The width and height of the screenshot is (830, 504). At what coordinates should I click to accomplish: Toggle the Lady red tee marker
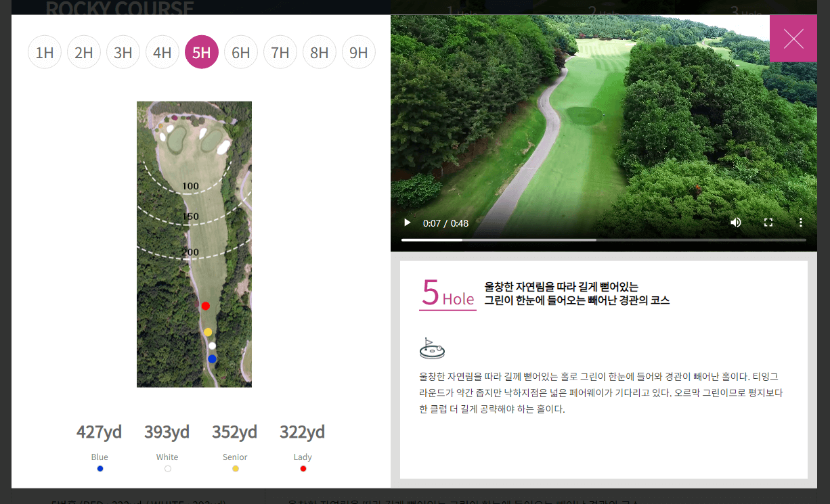pos(303,467)
